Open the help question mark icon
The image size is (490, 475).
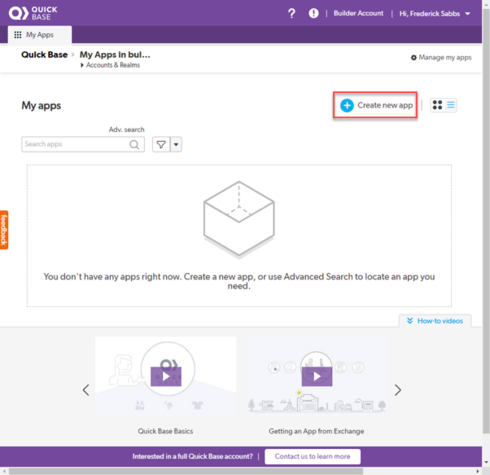click(x=292, y=13)
